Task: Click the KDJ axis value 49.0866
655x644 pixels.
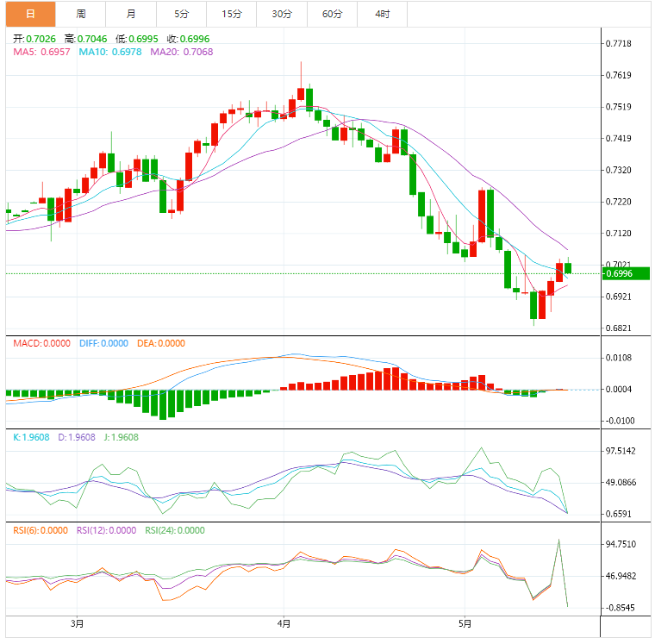Action: tap(621, 482)
